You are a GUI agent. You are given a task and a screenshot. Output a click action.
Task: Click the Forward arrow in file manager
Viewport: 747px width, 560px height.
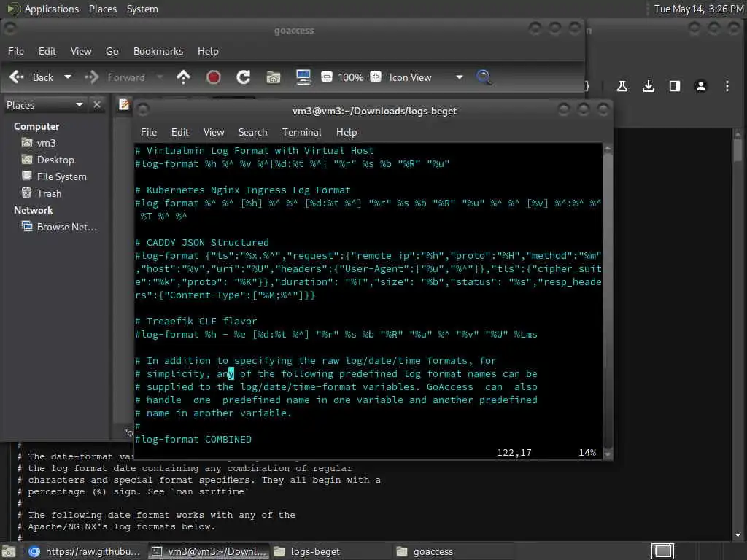(91, 77)
